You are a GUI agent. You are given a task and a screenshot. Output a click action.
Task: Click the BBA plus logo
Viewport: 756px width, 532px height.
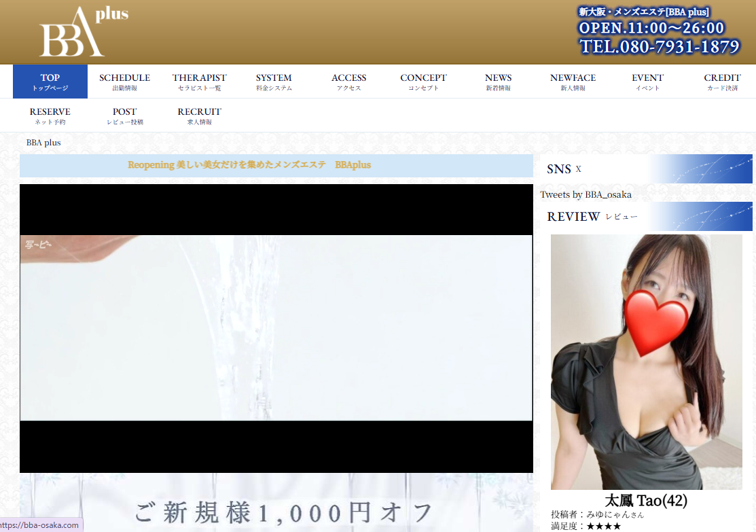84,32
